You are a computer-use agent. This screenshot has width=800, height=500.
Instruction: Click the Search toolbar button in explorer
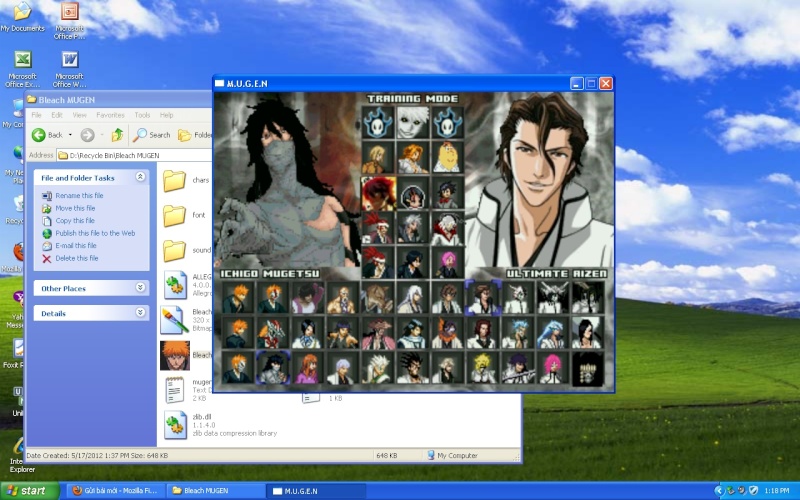[x=152, y=135]
